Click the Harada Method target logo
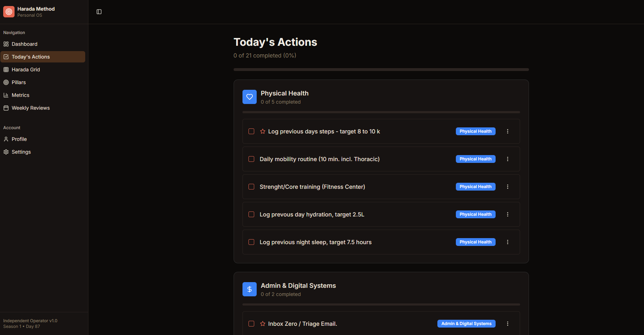644x335 pixels. tap(9, 12)
